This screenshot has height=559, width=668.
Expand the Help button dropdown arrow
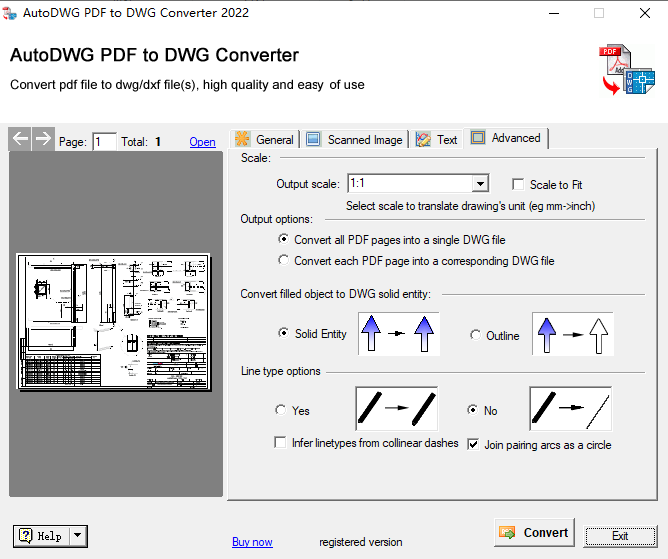(78, 536)
